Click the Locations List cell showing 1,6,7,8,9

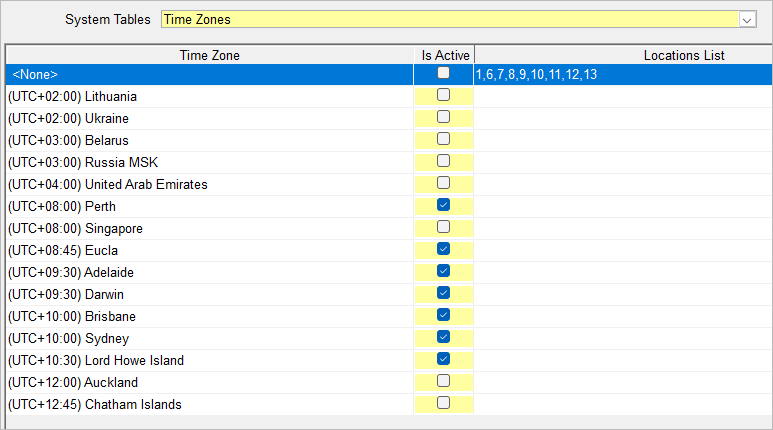pyautogui.click(x=623, y=74)
